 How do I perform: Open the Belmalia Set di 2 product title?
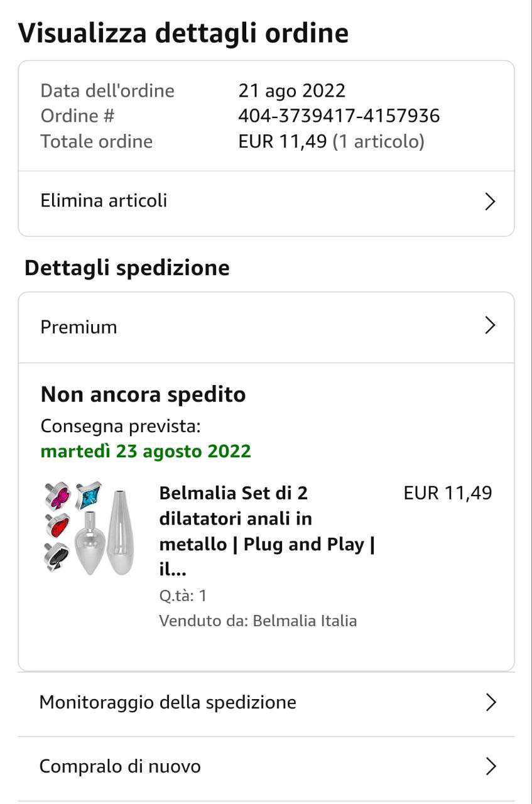(267, 531)
